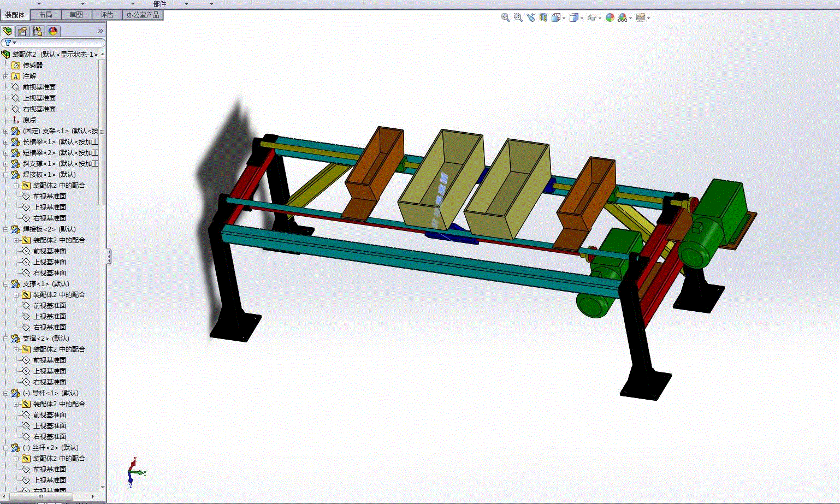Click the 原点 origin icon
The image size is (840, 504).
16,120
